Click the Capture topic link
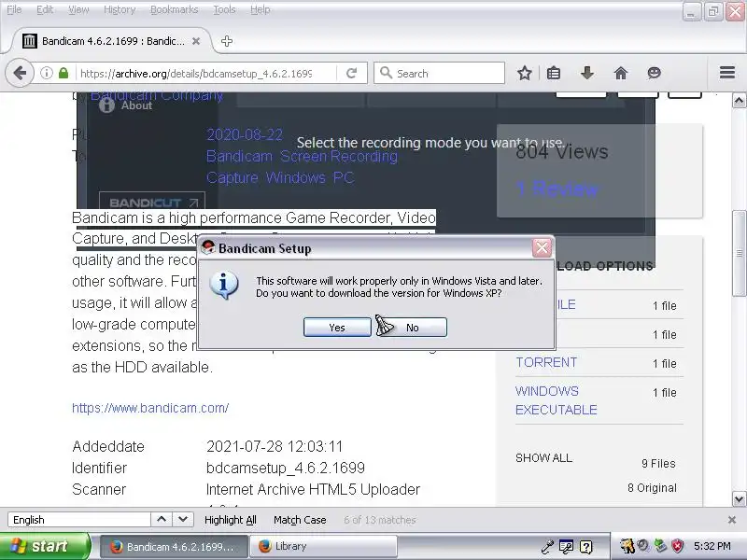The width and height of the screenshot is (747, 560). click(x=232, y=177)
